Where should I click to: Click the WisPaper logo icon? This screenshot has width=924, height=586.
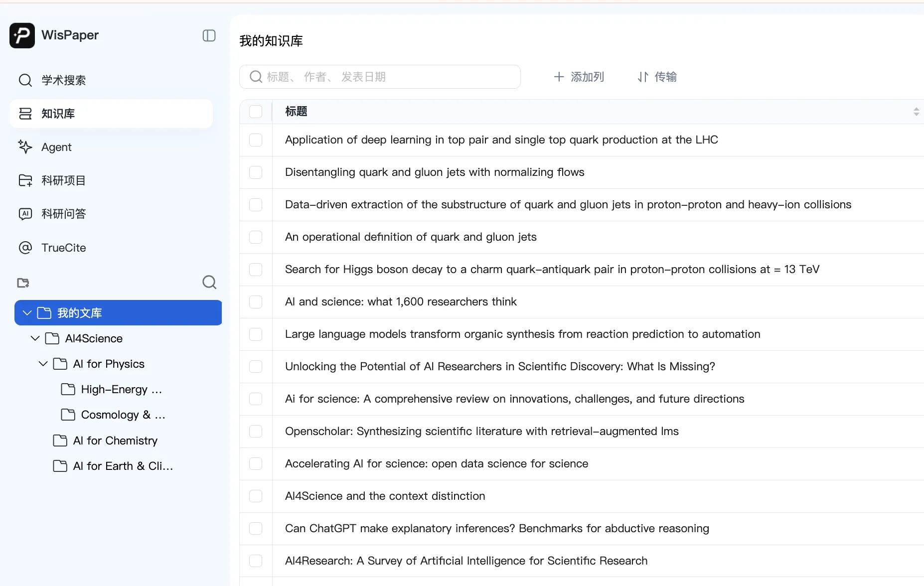click(x=22, y=35)
